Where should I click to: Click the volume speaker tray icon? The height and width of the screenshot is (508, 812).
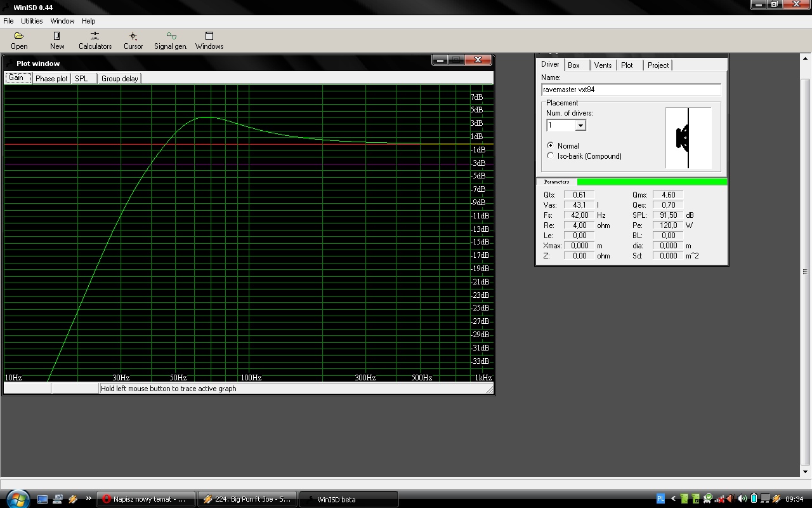(x=742, y=499)
